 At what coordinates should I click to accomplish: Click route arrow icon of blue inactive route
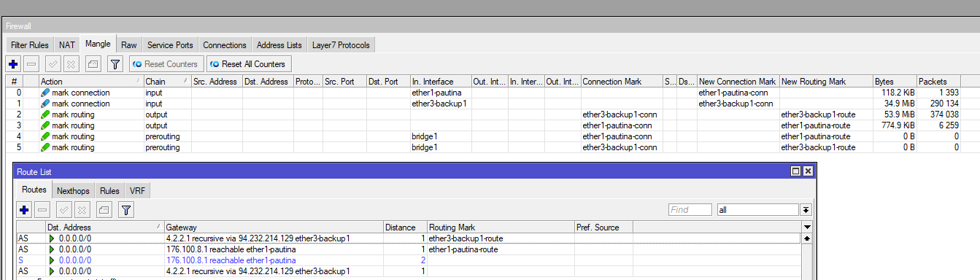52,260
